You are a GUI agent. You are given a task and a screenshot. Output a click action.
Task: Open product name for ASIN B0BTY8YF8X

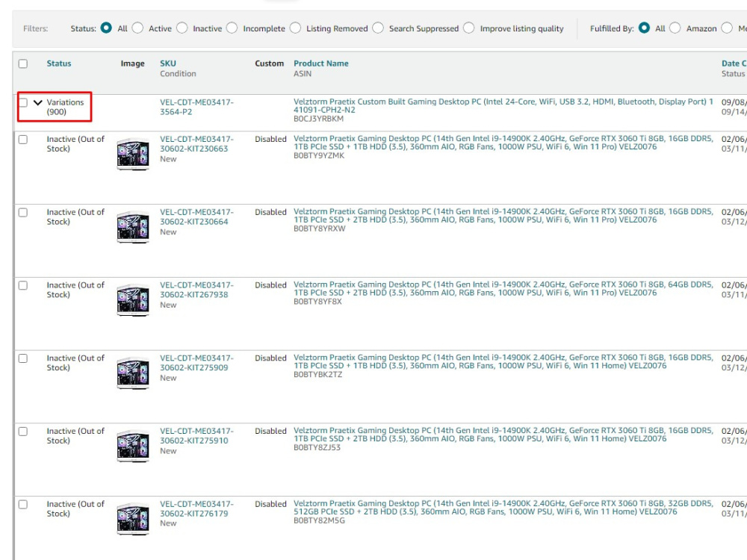point(503,288)
